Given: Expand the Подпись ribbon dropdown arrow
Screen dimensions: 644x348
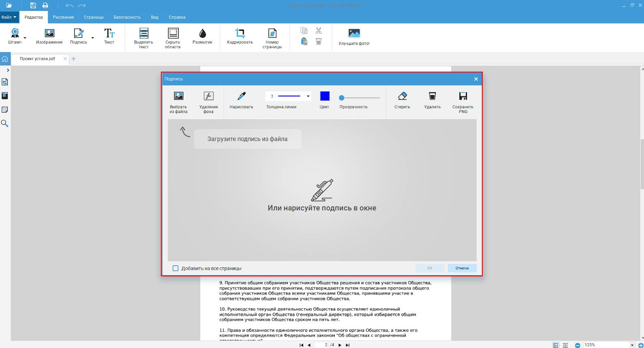Looking at the screenshot, I should [x=92, y=38].
